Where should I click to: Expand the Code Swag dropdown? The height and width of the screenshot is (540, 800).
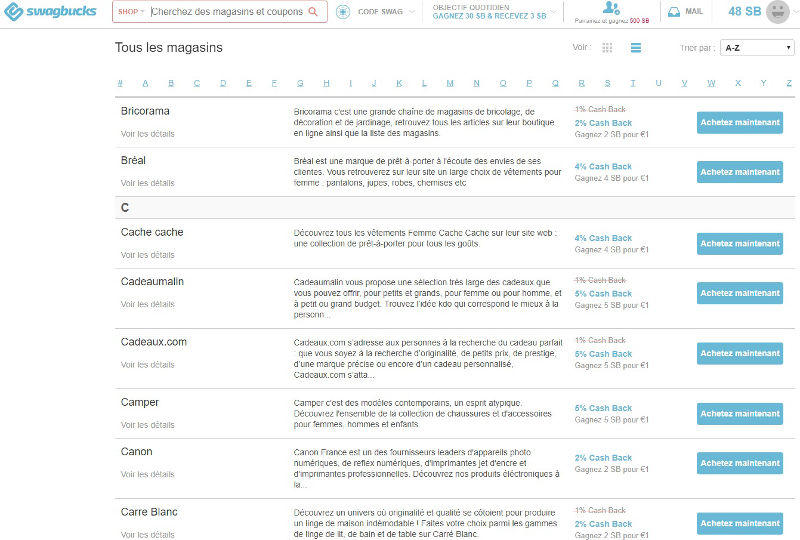click(412, 11)
